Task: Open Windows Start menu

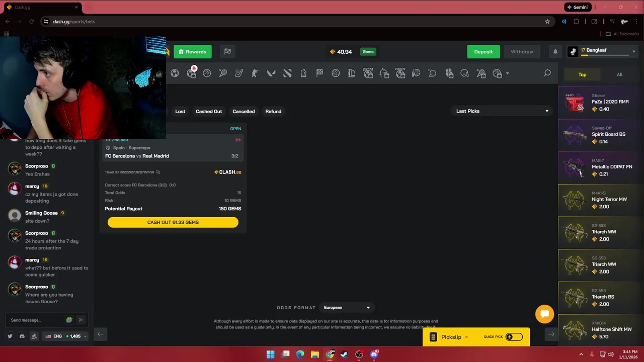Action: pyautogui.click(x=271, y=354)
